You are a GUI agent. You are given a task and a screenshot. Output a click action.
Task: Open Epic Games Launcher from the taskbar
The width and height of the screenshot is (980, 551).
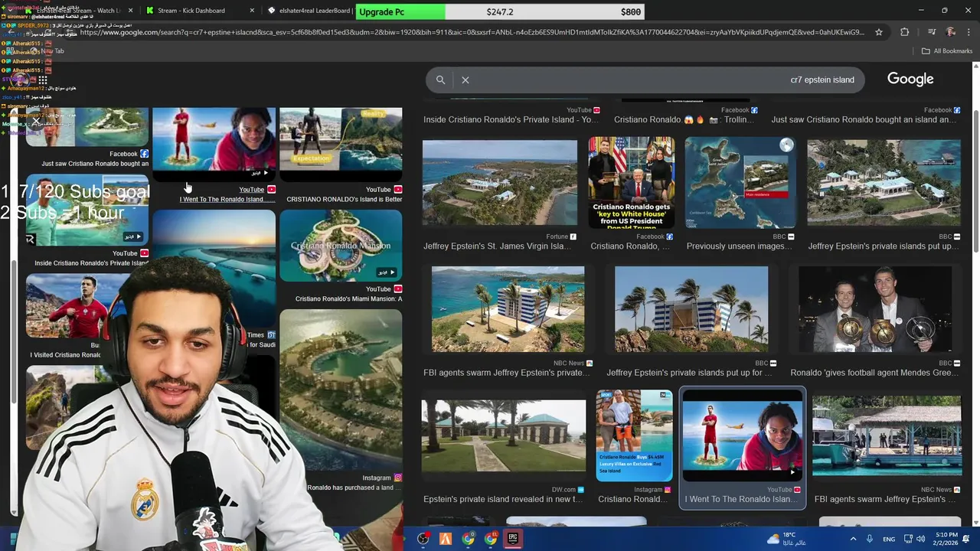[513, 539]
